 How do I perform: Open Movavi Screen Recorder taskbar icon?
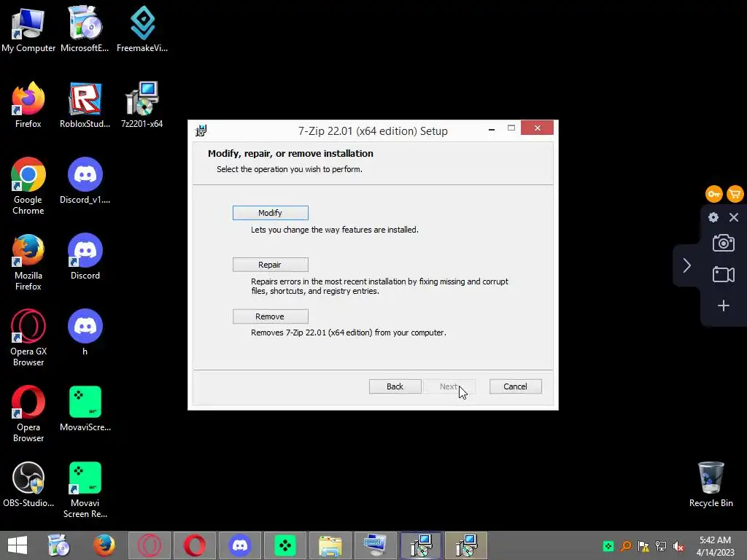point(285,545)
